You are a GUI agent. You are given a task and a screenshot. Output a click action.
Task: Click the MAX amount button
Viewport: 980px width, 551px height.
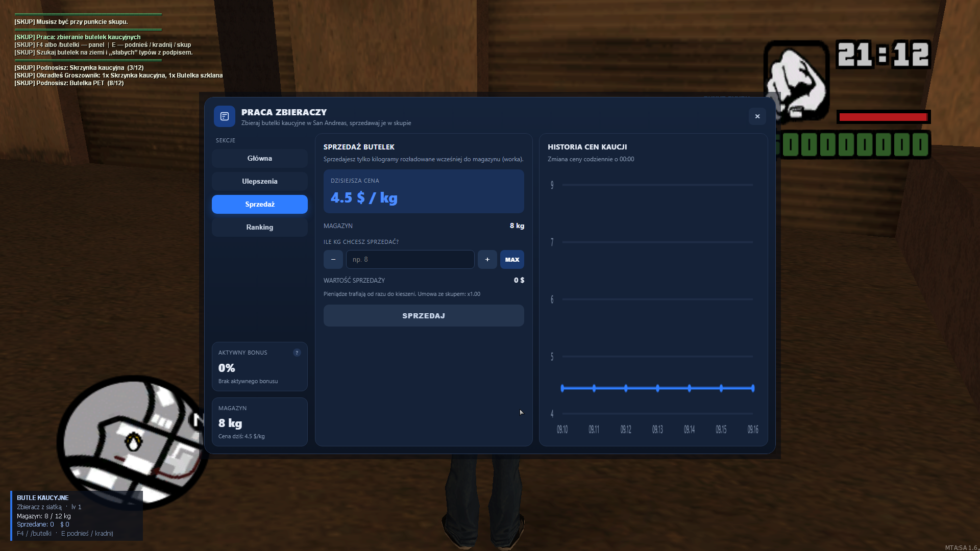coord(512,259)
